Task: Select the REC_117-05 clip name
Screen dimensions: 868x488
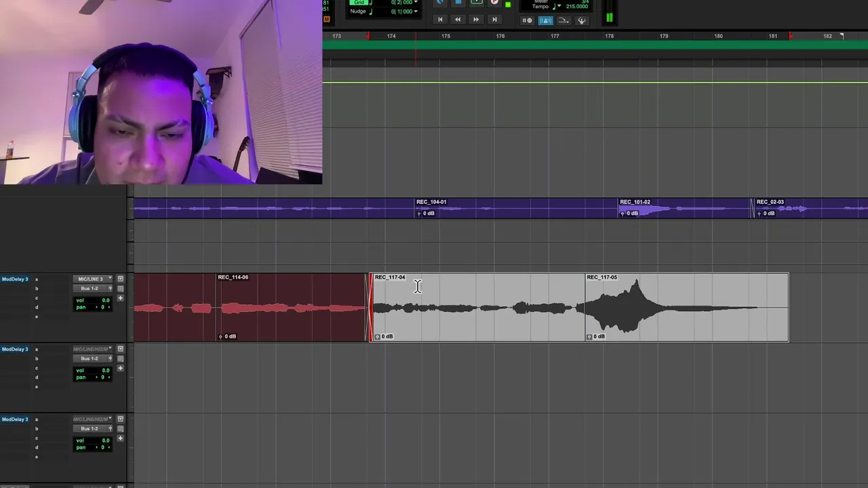Action: 601,277
